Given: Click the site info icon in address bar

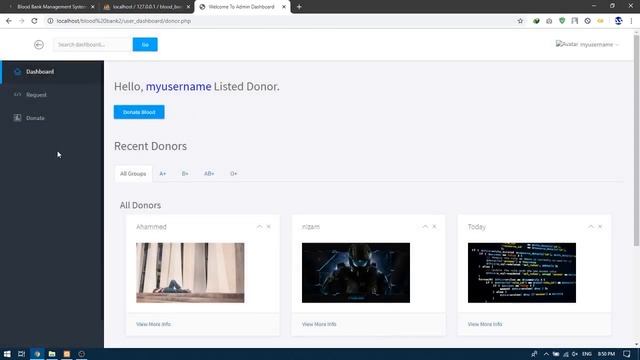Looking at the screenshot, I should pos(50,21).
